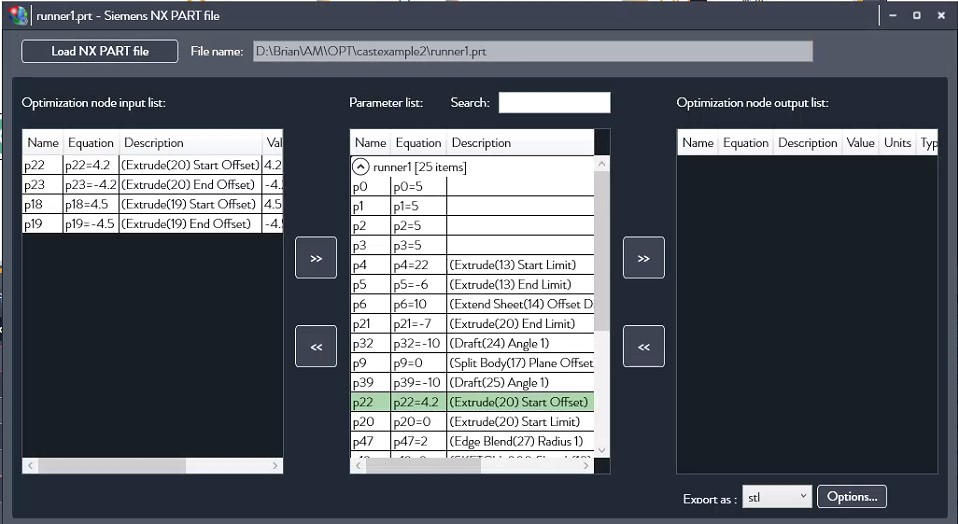The width and height of the screenshot is (958, 524).
Task: Maximize the runner1.prt window
Action: coord(916,15)
